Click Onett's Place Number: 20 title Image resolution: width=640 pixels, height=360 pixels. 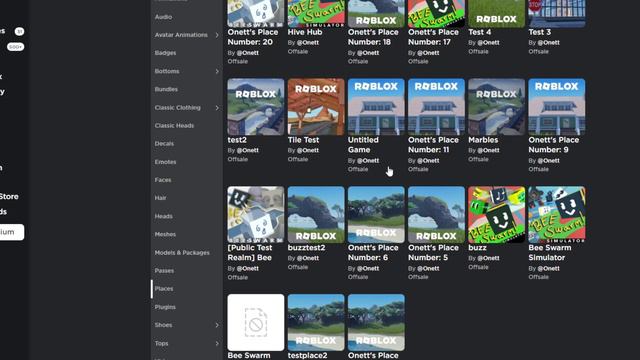[253, 37]
